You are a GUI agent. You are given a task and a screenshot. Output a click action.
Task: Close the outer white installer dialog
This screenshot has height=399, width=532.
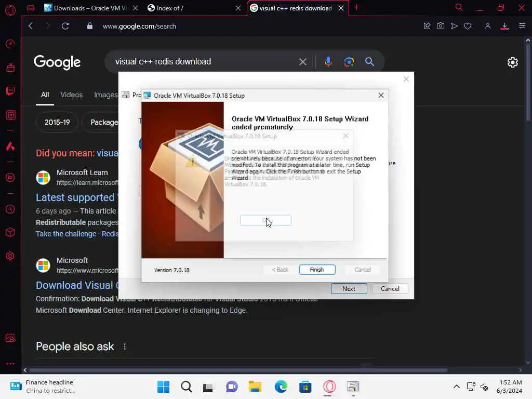click(x=406, y=79)
